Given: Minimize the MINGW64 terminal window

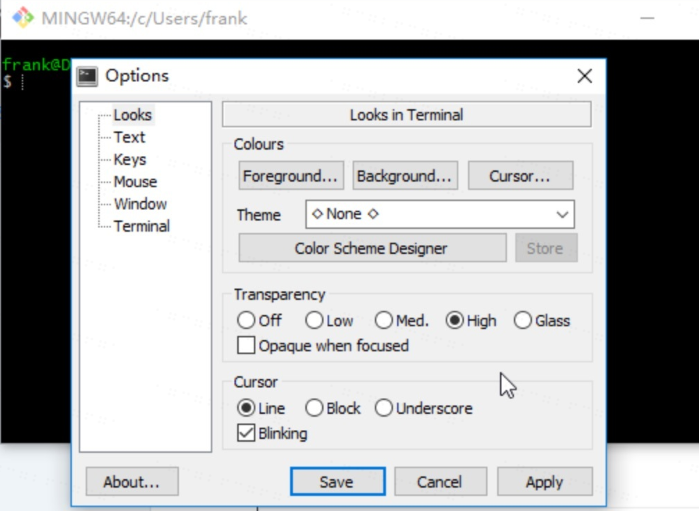Looking at the screenshot, I should (x=647, y=18).
